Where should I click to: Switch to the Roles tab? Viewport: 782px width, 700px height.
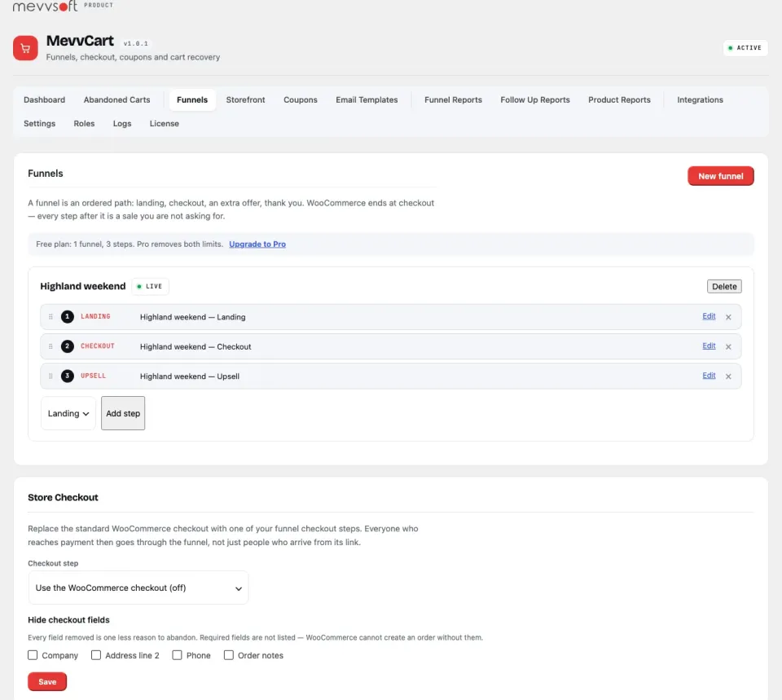point(84,123)
